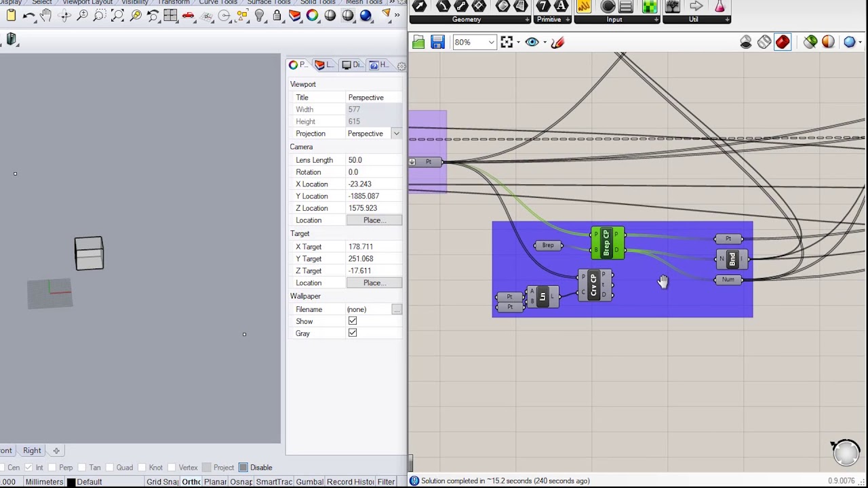The image size is (868, 488).
Task: Select the blue Rendered sphere icon
Action: [x=366, y=15]
